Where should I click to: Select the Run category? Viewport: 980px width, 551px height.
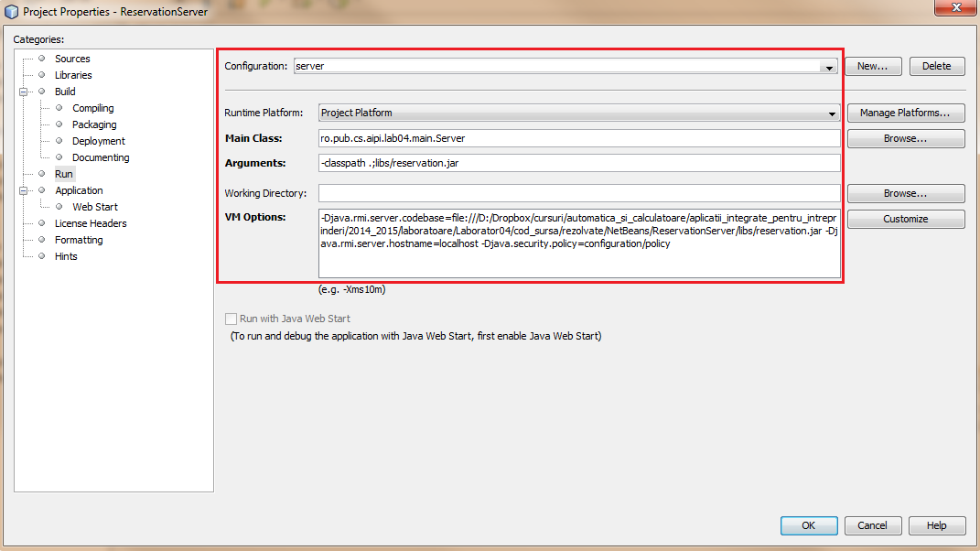coord(64,174)
